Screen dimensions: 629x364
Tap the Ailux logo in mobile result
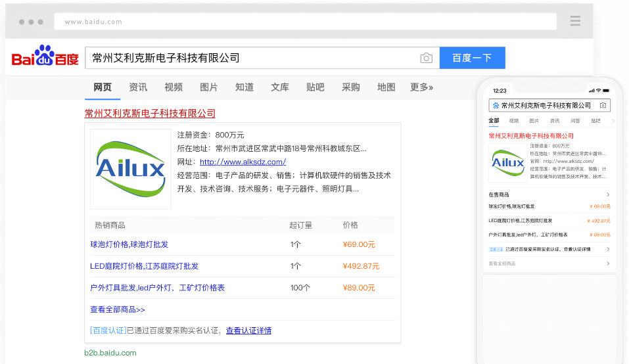click(507, 162)
